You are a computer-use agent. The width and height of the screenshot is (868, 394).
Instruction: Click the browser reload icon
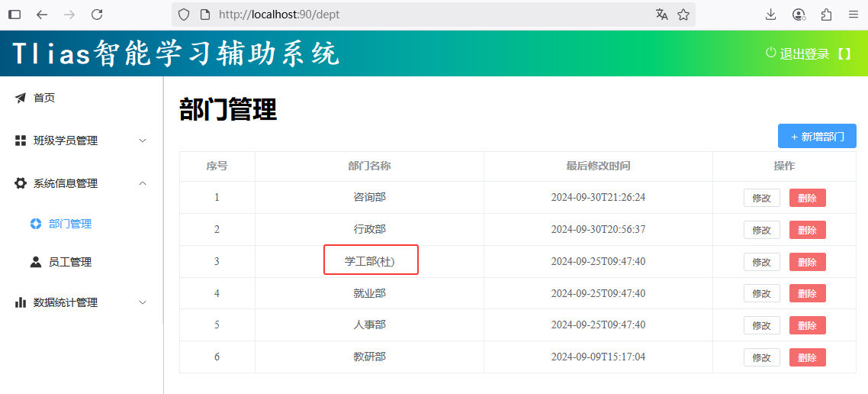97,15
